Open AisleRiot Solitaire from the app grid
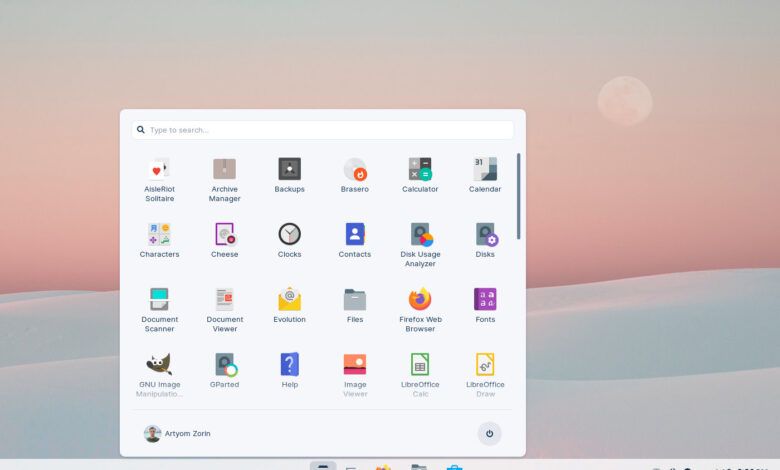780x470 pixels. [159, 179]
